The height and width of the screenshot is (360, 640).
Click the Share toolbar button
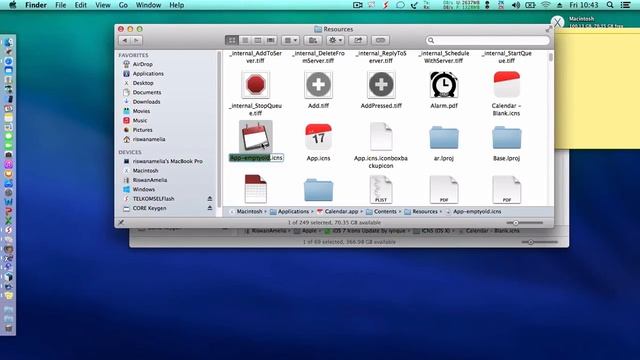[x=358, y=40]
